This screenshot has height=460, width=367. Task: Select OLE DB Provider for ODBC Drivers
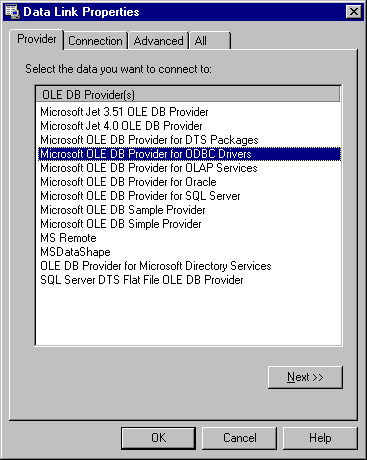[x=189, y=154]
